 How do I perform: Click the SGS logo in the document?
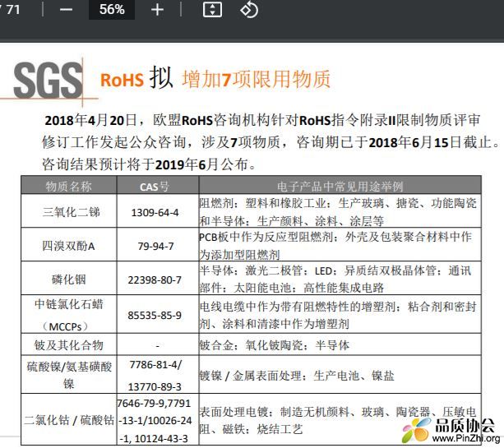click(49, 81)
